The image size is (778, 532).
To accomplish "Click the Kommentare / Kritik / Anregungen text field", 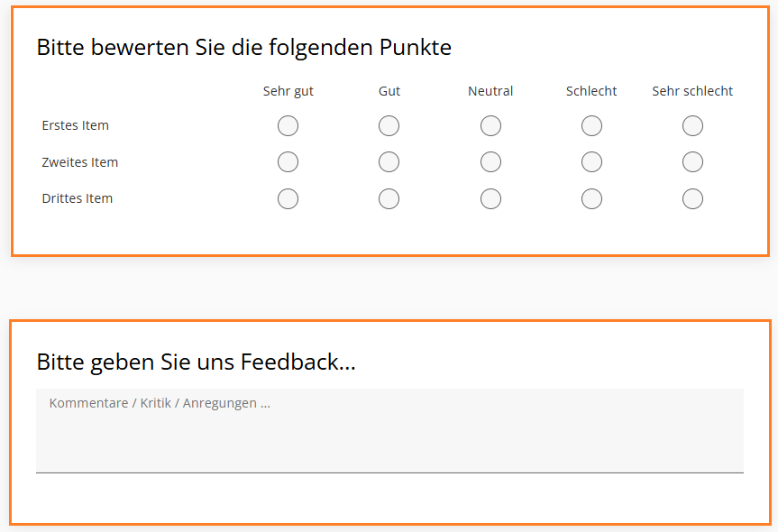I will tap(389, 430).
